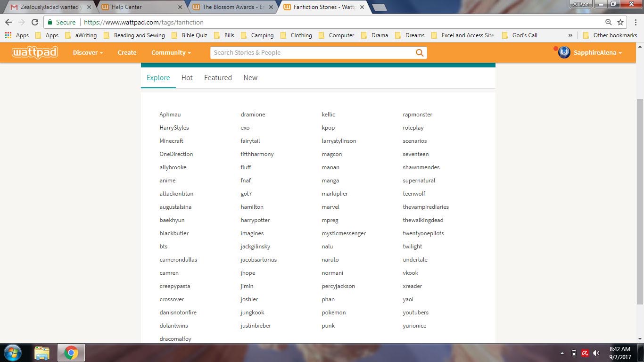Screen dimensions: 644x362
Task: Open File Explorer from taskbar
Action: click(42, 353)
